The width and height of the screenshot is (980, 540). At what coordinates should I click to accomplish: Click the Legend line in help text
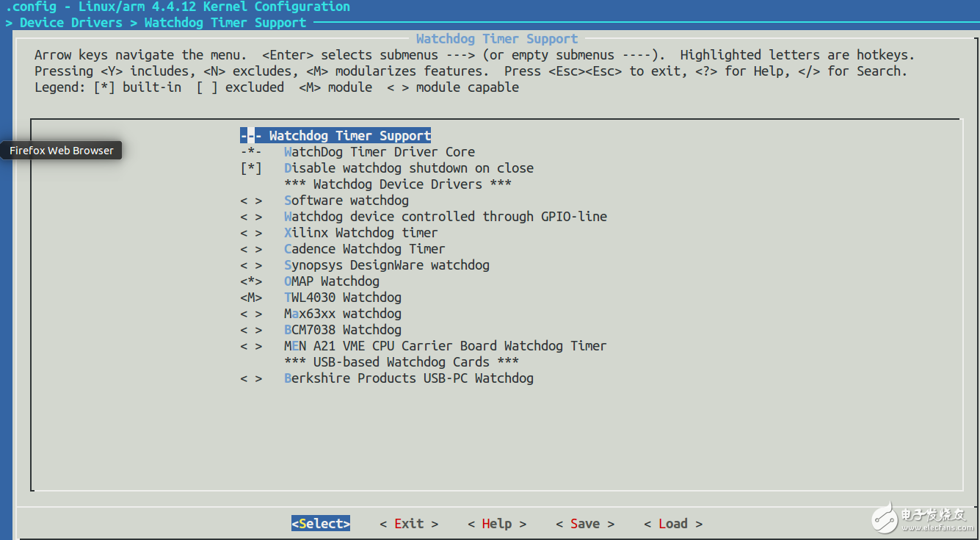click(277, 87)
